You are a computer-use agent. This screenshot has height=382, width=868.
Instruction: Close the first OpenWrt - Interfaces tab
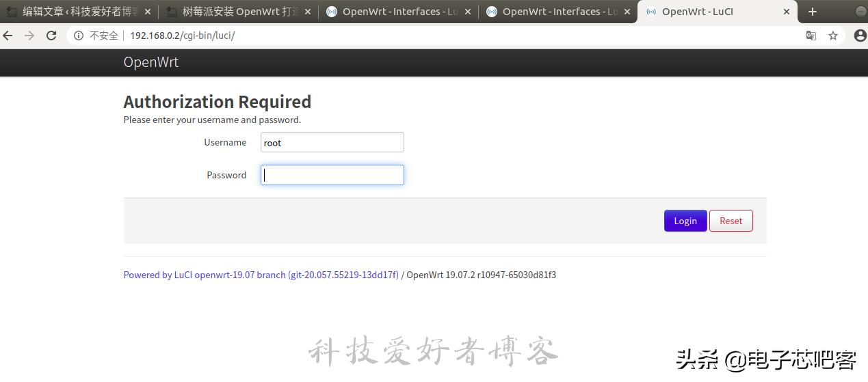tap(468, 12)
